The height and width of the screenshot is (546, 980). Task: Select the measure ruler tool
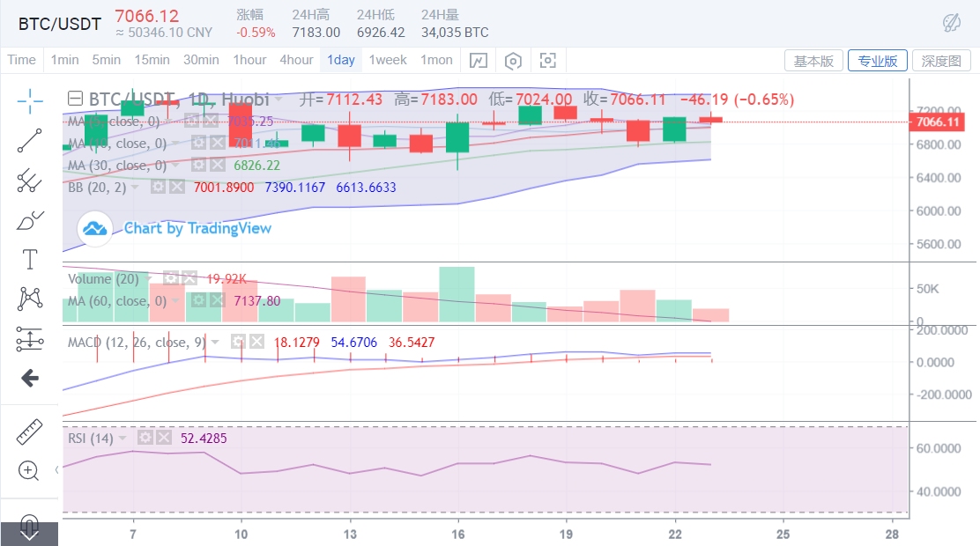27,432
